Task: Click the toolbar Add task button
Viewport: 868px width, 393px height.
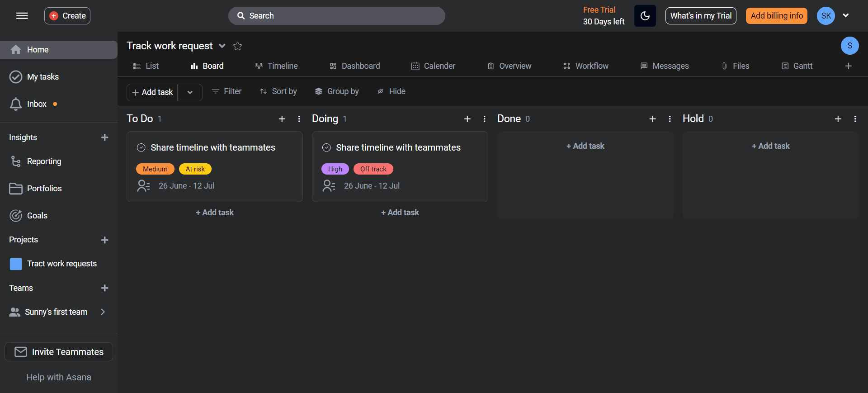Action: (x=152, y=92)
